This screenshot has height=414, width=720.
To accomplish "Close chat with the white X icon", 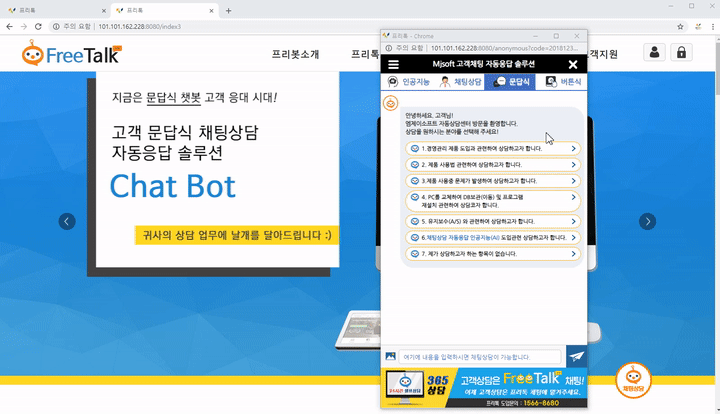I will click(573, 65).
